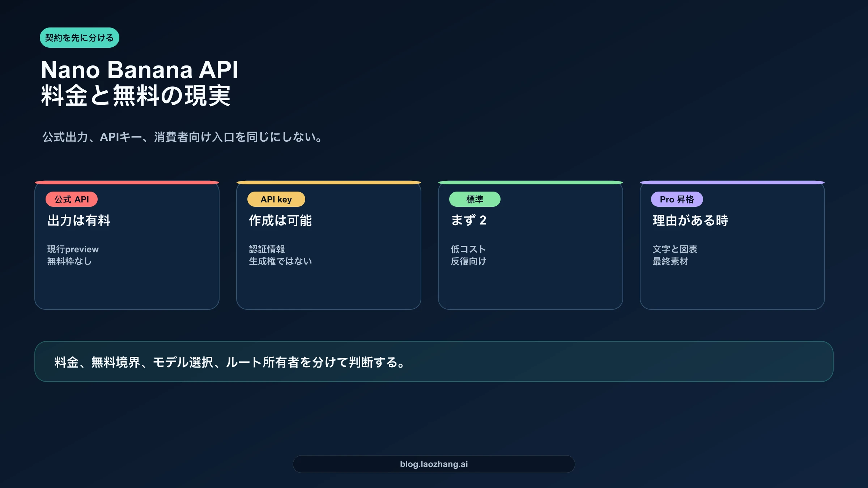The image size is (868, 488).
Task: Click the 認証情報 生成権ではない description
Action: (x=280, y=255)
